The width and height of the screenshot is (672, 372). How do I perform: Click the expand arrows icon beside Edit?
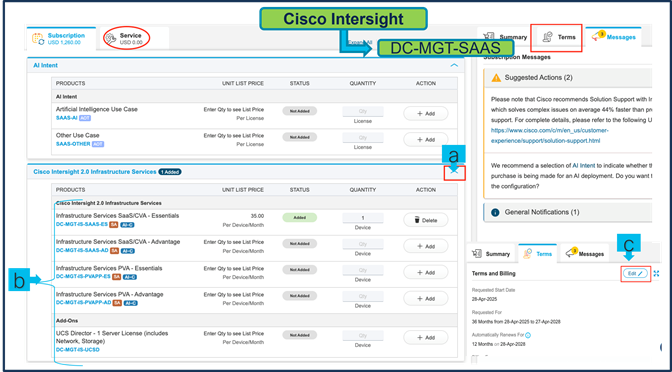(656, 273)
